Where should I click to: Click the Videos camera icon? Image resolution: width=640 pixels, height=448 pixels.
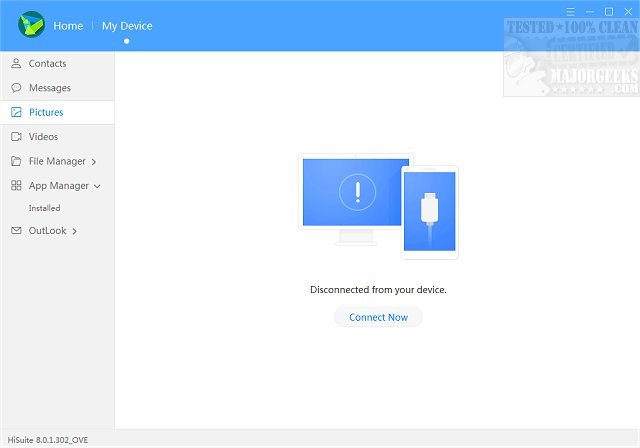point(16,137)
